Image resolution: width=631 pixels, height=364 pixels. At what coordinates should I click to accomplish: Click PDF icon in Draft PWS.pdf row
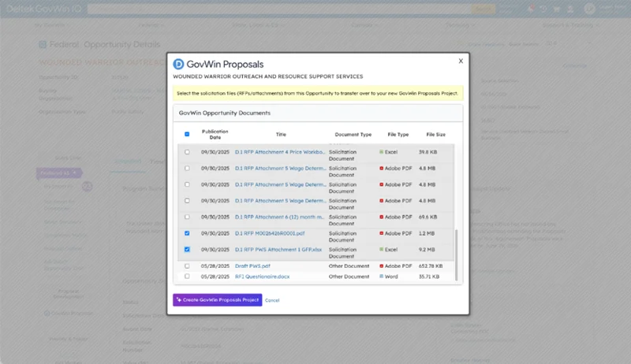[381, 266]
